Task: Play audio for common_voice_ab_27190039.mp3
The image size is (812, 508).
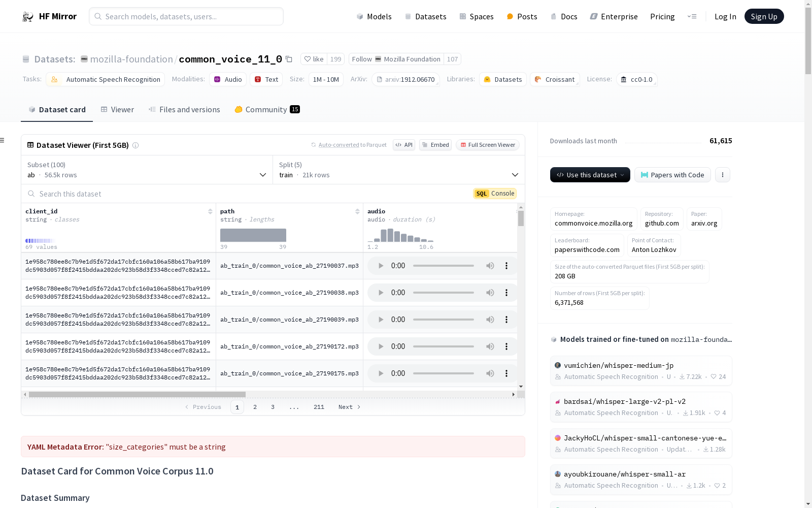Action: pos(381,320)
